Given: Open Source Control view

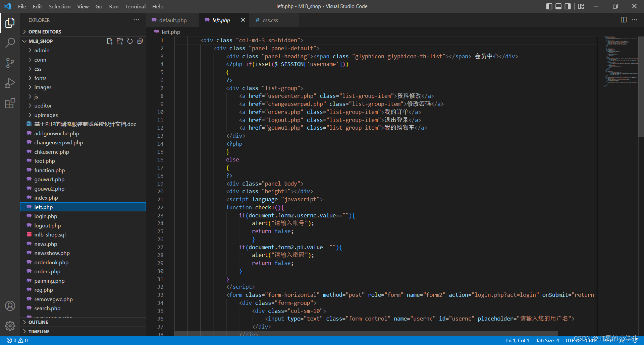Looking at the screenshot, I should pyautogui.click(x=10, y=63).
